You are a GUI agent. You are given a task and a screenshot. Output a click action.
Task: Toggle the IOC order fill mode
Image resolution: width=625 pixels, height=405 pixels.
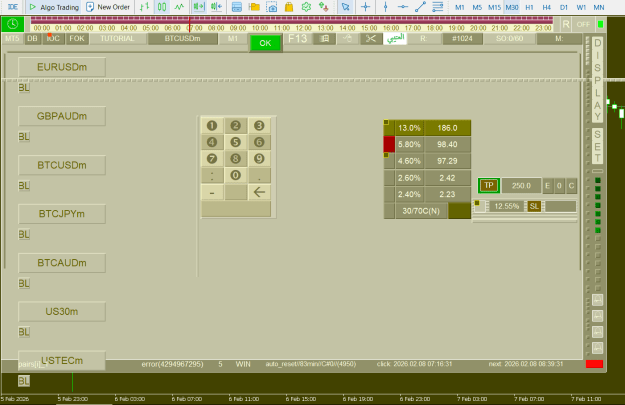[x=53, y=38]
